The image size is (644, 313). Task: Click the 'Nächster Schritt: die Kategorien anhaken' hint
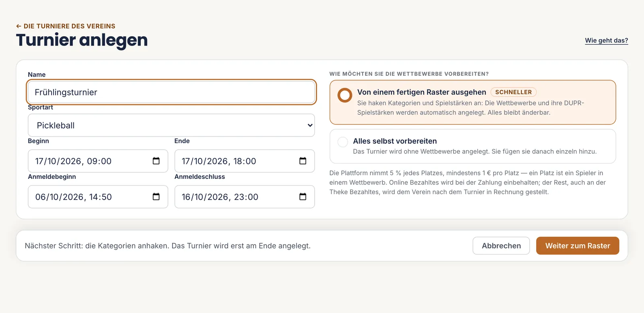pyautogui.click(x=168, y=246)
